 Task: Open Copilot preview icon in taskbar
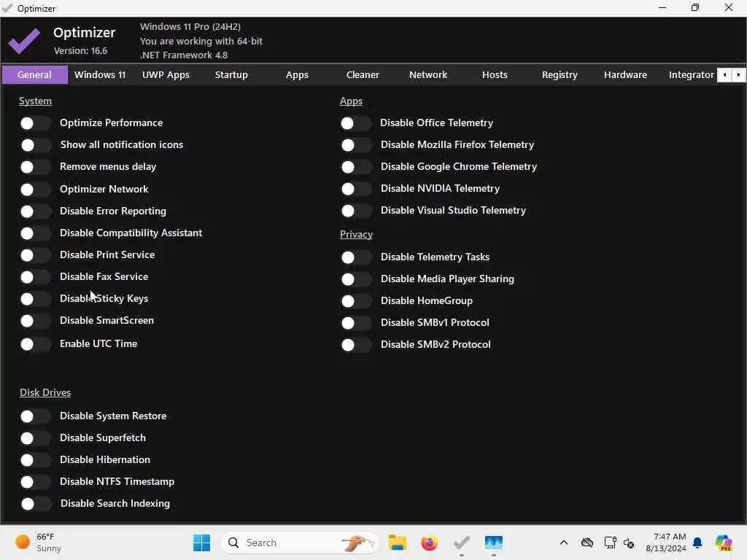pos(724,542)
